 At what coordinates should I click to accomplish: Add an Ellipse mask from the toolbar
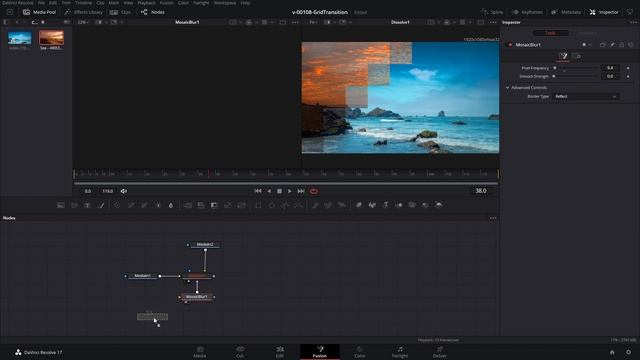[x=272, y=205]
